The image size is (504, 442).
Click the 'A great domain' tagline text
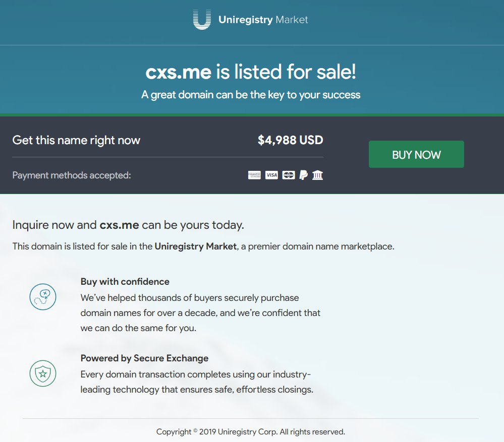(251, 95)
